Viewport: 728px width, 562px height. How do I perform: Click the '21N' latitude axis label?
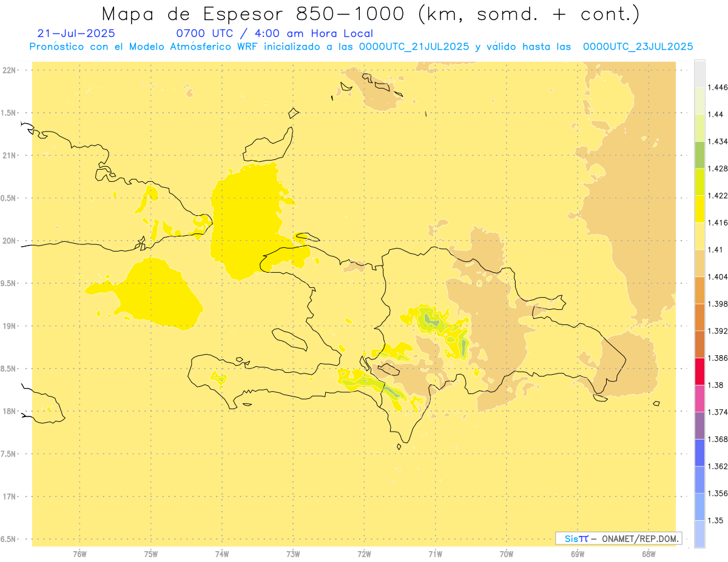[x=8, y=155]
